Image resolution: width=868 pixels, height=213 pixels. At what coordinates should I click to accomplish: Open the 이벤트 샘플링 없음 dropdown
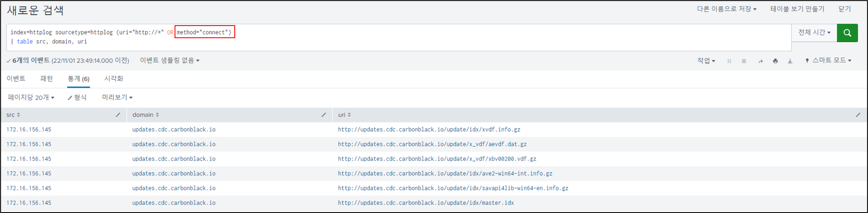click(x=170, y=60)
